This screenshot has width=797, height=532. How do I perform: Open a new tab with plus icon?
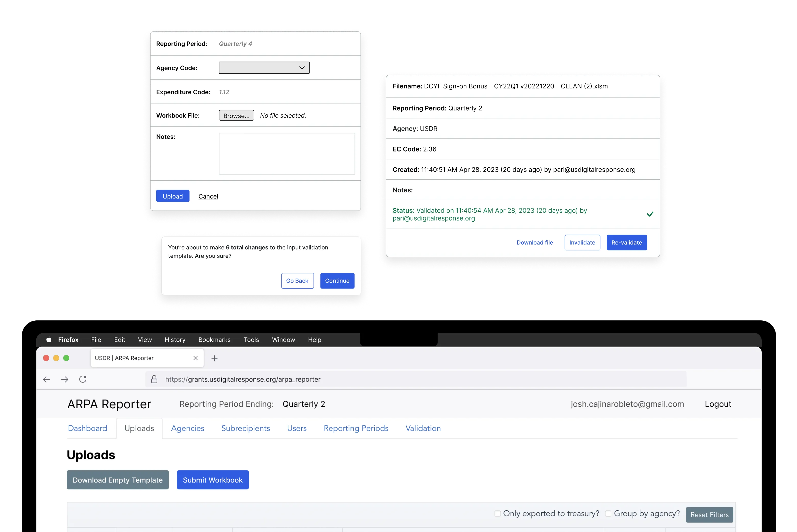pyautogui.click(x=215, y=358)
